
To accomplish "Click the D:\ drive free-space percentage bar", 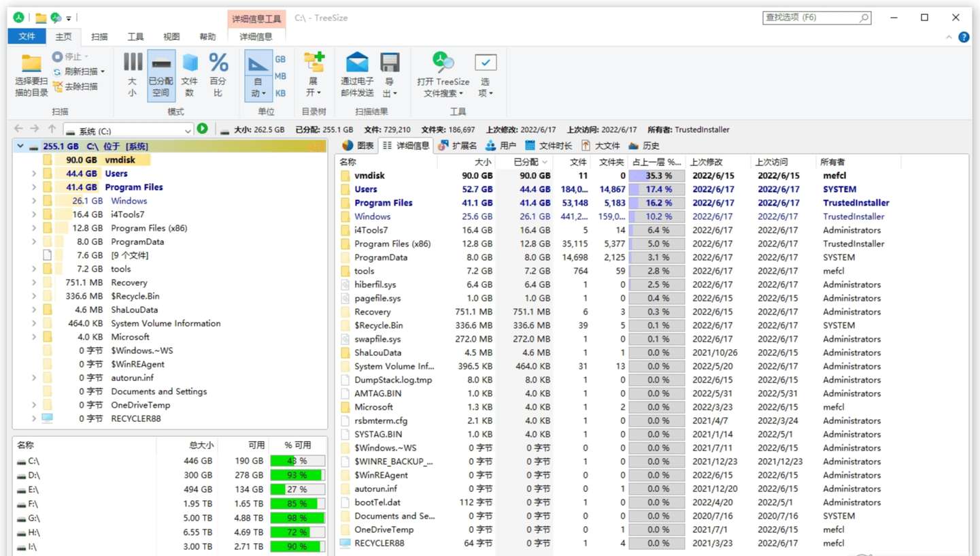I will [297, 475].
